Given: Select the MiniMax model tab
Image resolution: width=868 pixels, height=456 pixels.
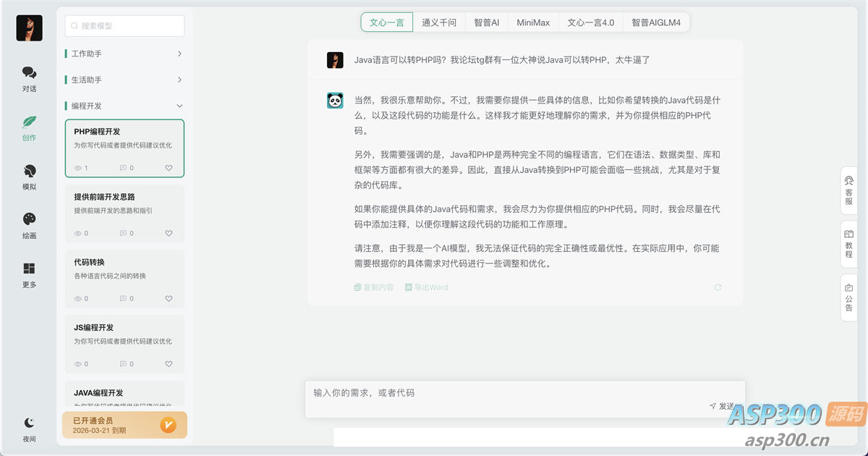Looking at the screenshot, I should tap(533, 22).
